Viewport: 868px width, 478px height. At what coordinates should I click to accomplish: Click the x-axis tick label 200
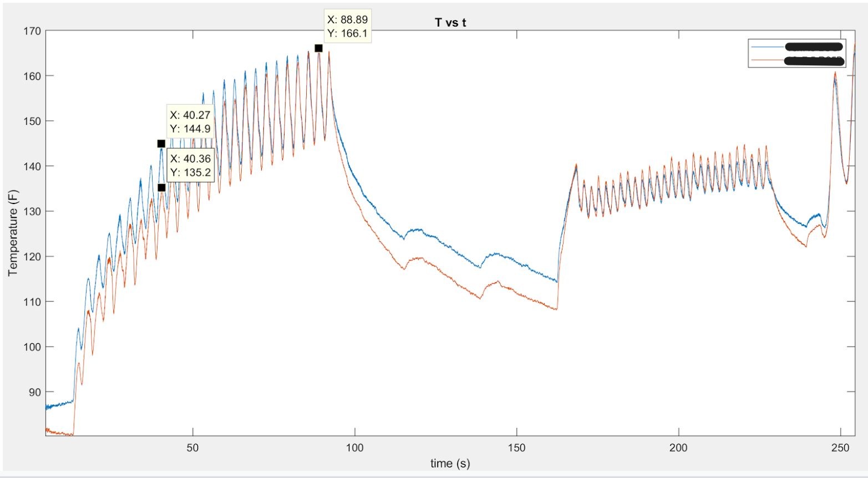tap(678, 448)
